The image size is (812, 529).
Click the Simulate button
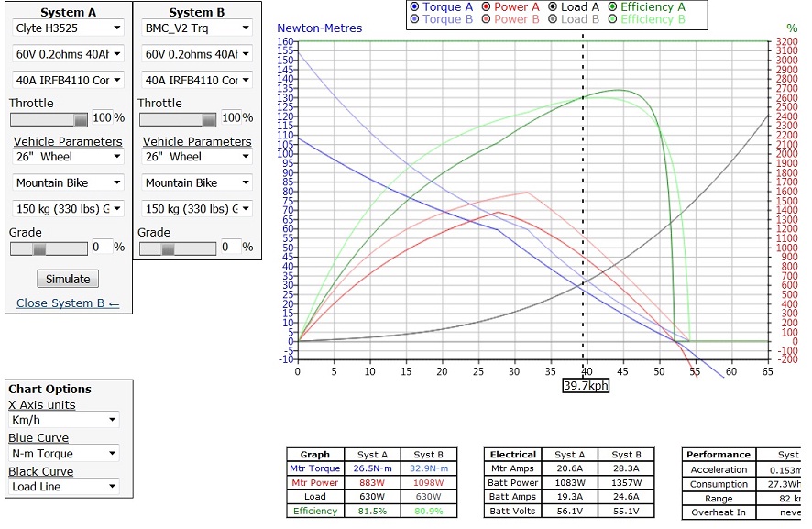pos(68,279)
